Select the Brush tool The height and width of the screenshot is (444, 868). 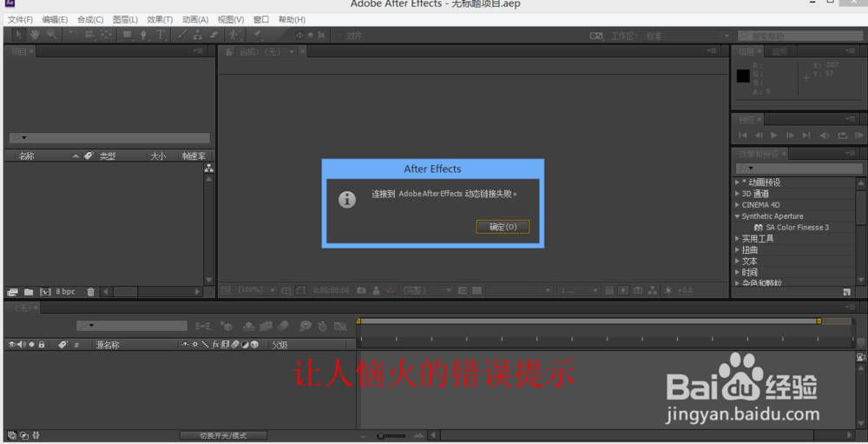point(181,35)
